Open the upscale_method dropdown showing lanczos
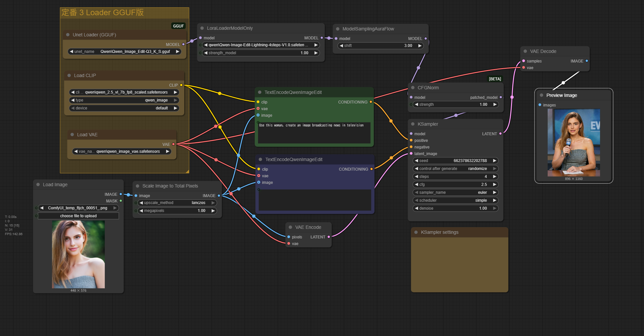 [177, 203]
